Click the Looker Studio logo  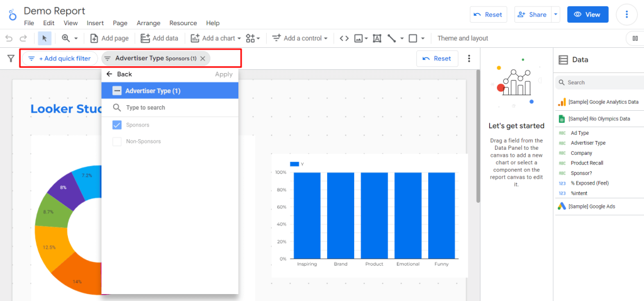coord(13,14)
